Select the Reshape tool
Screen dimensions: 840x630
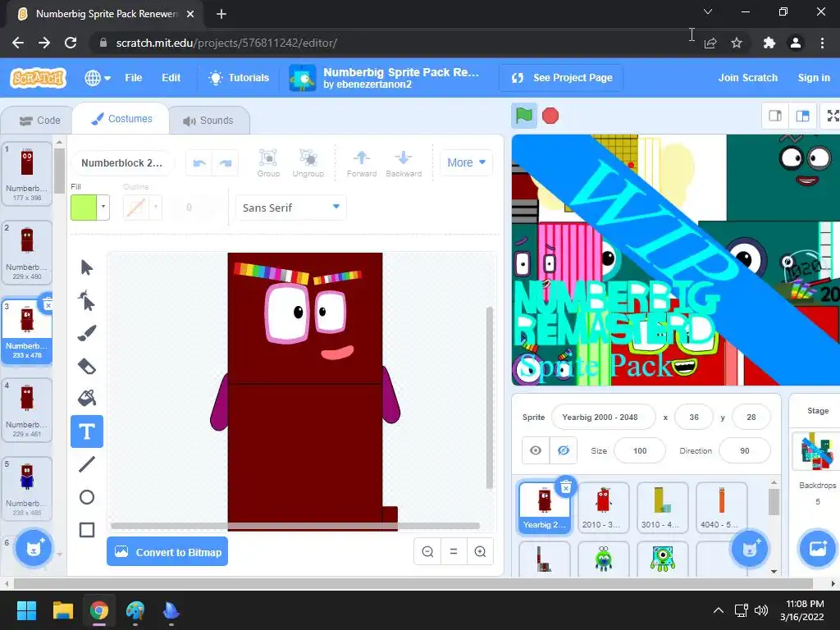pyautogui.click(x=87, y=300)
